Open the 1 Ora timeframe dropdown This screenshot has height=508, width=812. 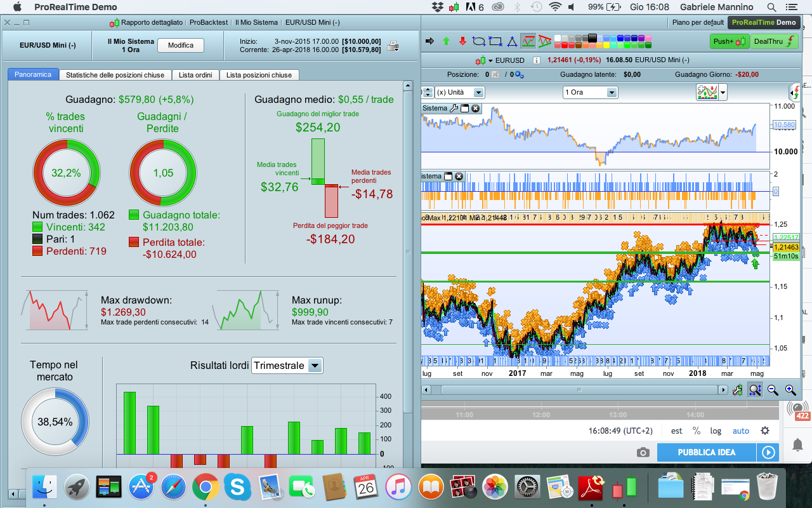pyautogui.click(x=590, y=92)
